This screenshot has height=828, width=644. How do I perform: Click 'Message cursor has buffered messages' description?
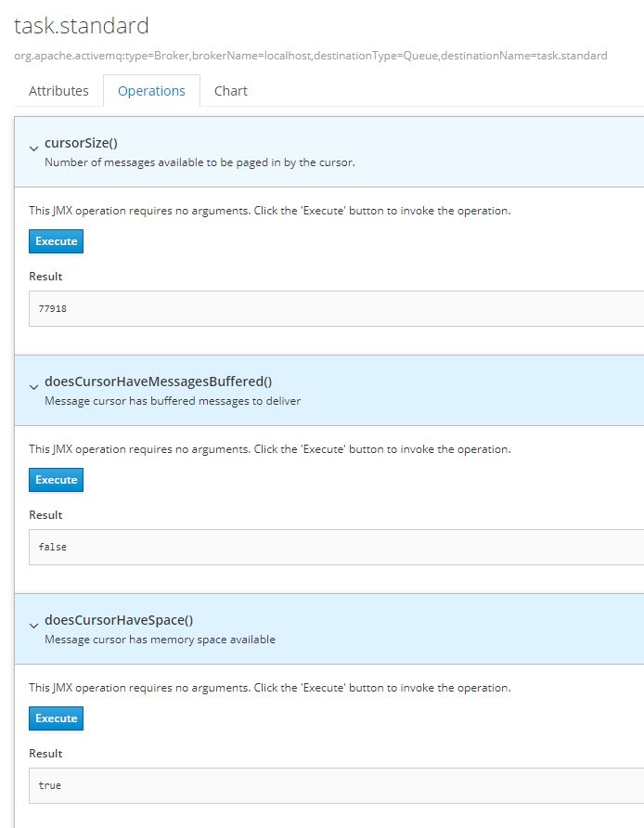(173, 401)
